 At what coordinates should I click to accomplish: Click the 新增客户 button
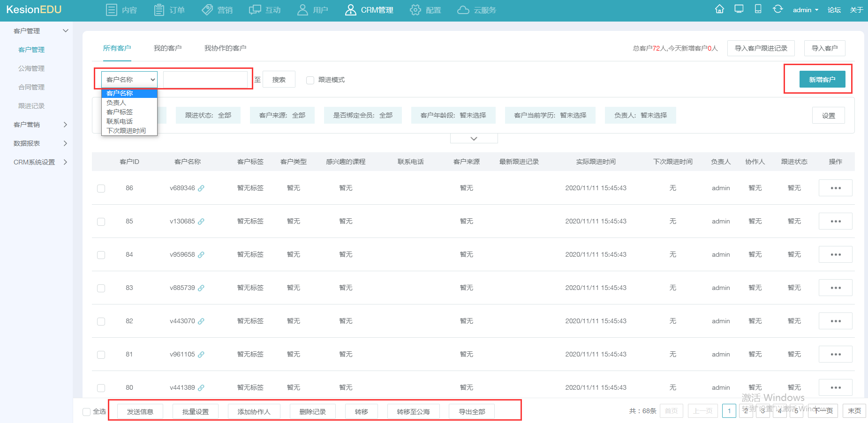coord(822,80)
